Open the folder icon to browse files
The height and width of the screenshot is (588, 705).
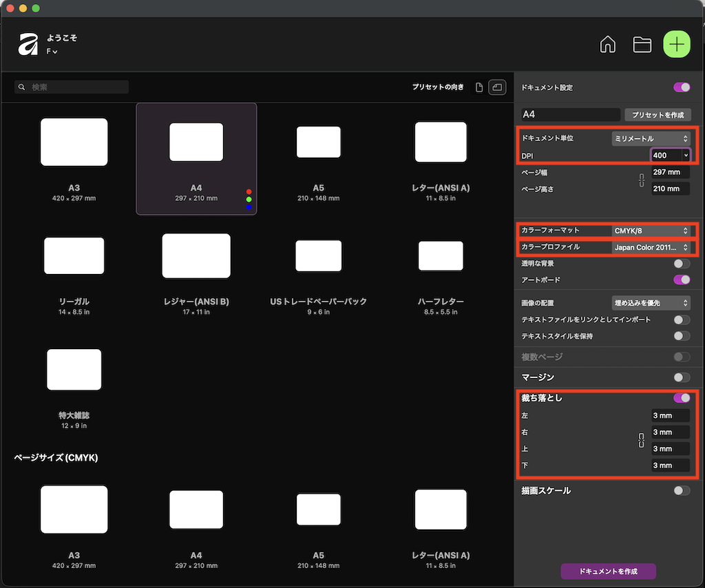pyautogui.click(x=642, y=45)
